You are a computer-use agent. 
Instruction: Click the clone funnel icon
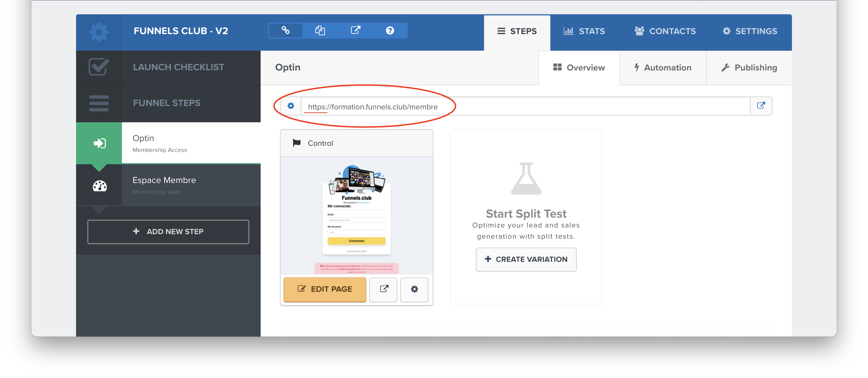(x=320, y=31)
